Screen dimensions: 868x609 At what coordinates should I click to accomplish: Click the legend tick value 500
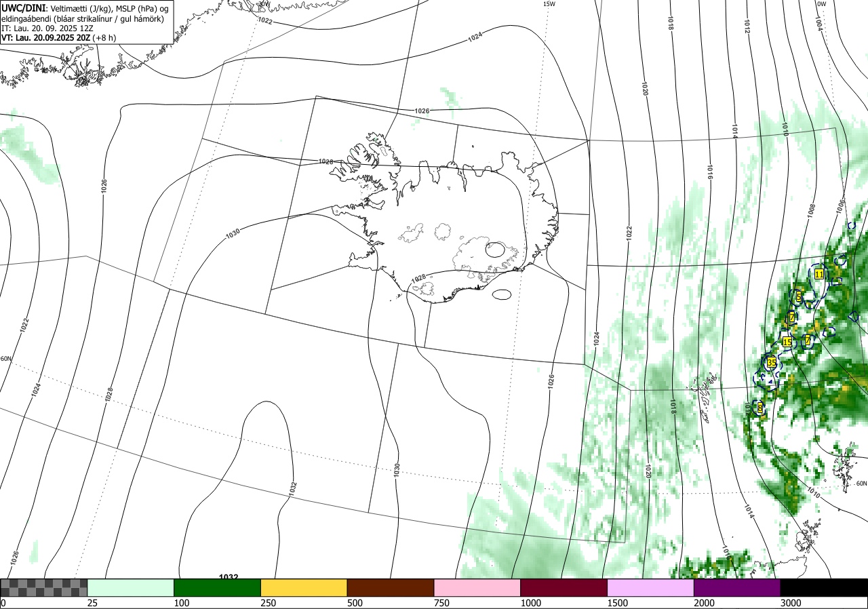click(355, 603)
